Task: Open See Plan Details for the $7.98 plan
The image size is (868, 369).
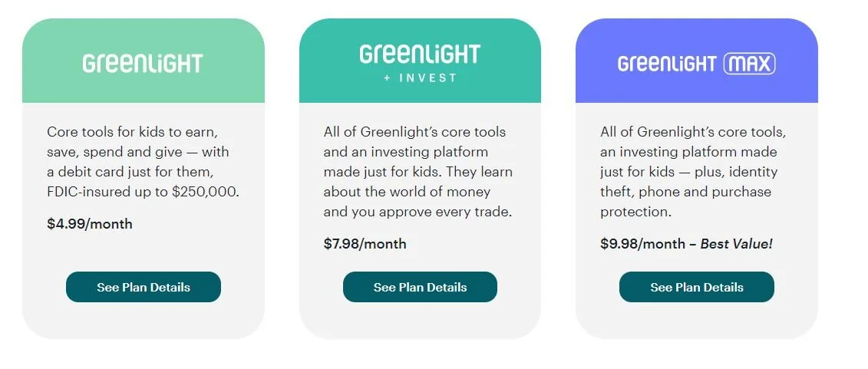Action: (420, 287)
